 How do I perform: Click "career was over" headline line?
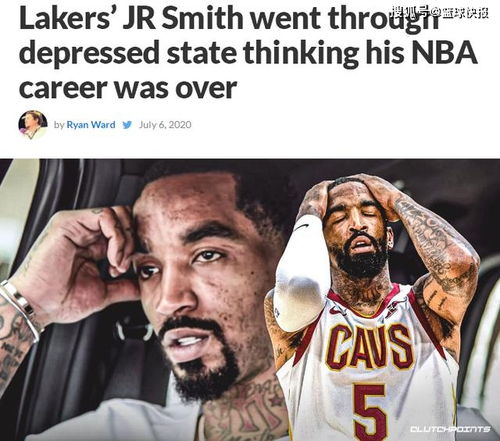128,88
